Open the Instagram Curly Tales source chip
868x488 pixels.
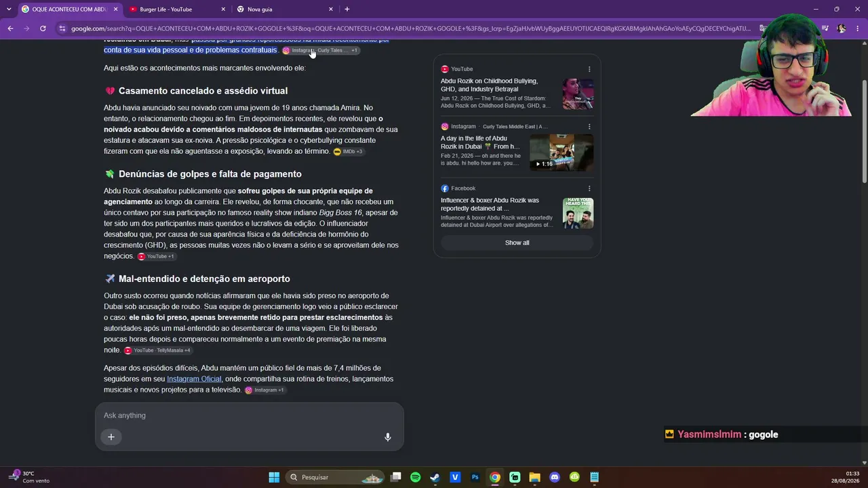320,50
